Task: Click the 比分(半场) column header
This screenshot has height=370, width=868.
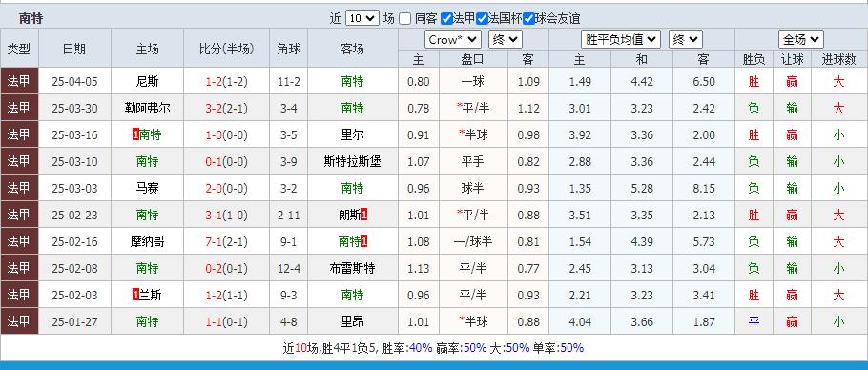Action: [226, 49]
